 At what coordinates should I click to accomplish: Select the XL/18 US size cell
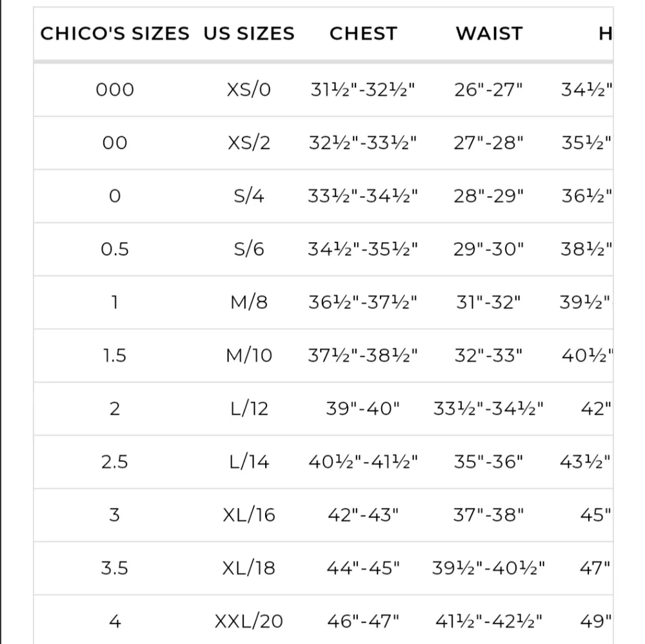pos(249,569)
